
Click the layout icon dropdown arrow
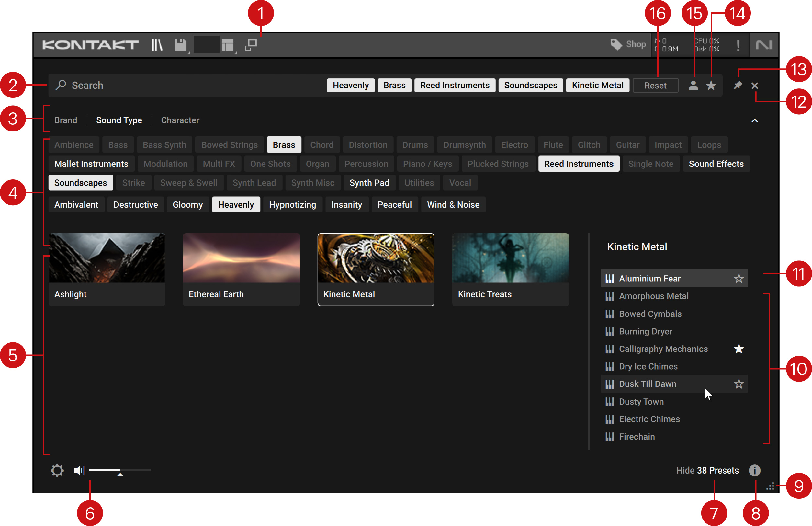click(236, 53)
